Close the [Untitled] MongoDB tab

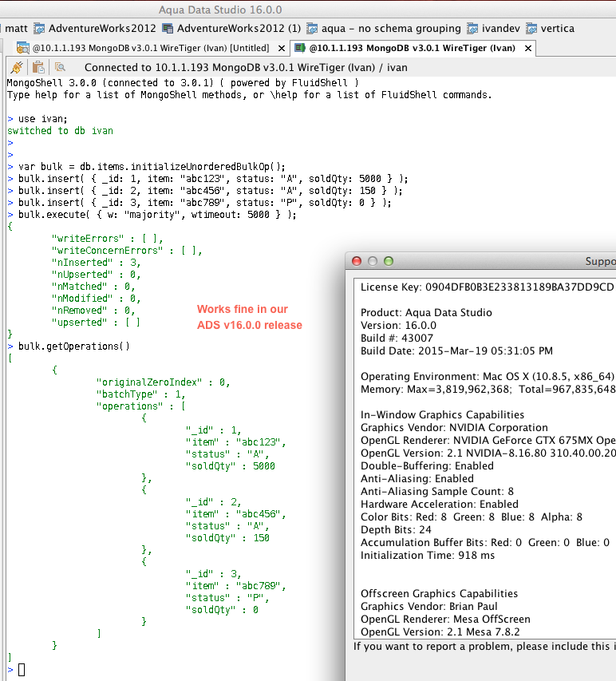pyautogui.click(x=282, y=48)
